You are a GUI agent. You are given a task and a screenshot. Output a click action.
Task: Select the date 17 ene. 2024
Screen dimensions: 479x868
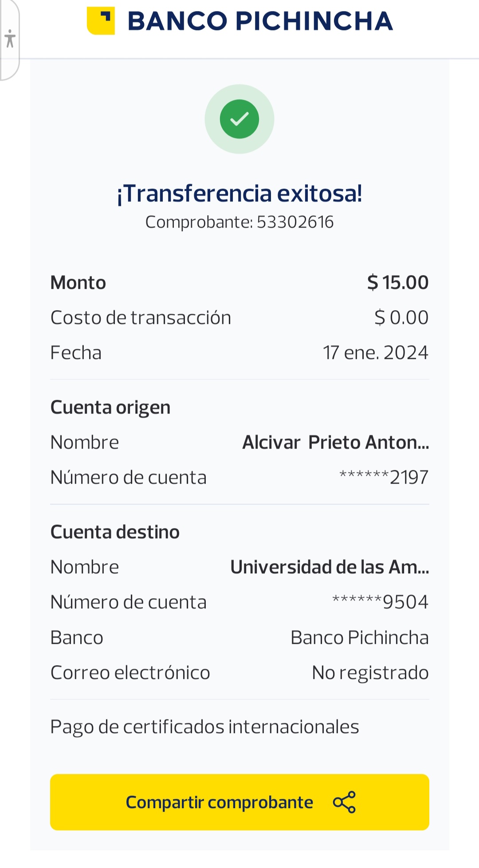(x=375, y=353)
